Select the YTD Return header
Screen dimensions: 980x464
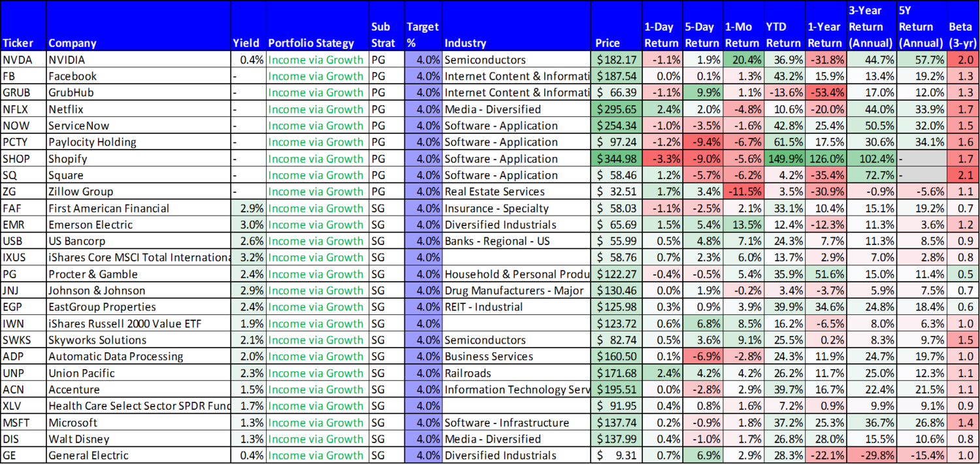coord(785,26)
